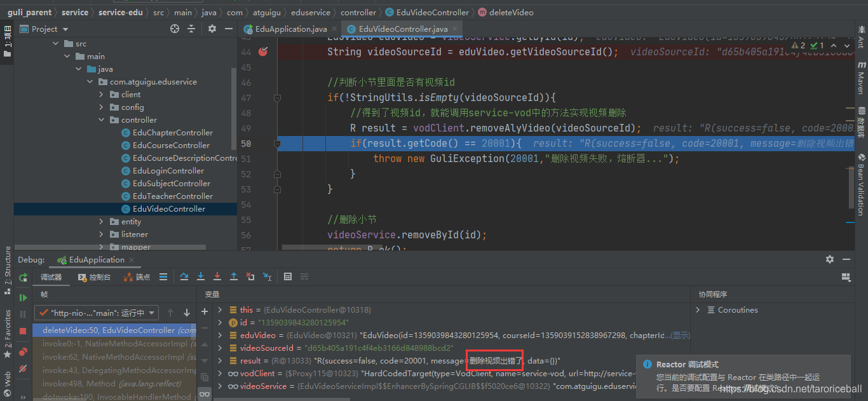Click the 显示 link on eduVideo value
Screen dimensions: 868x401
[x=681, y=335]
